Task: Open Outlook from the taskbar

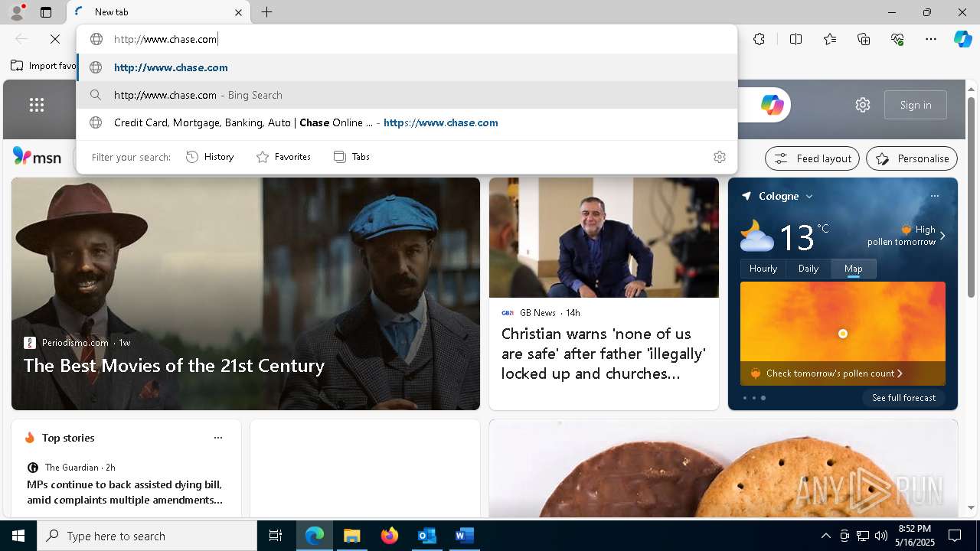Action: click(426, 536)
